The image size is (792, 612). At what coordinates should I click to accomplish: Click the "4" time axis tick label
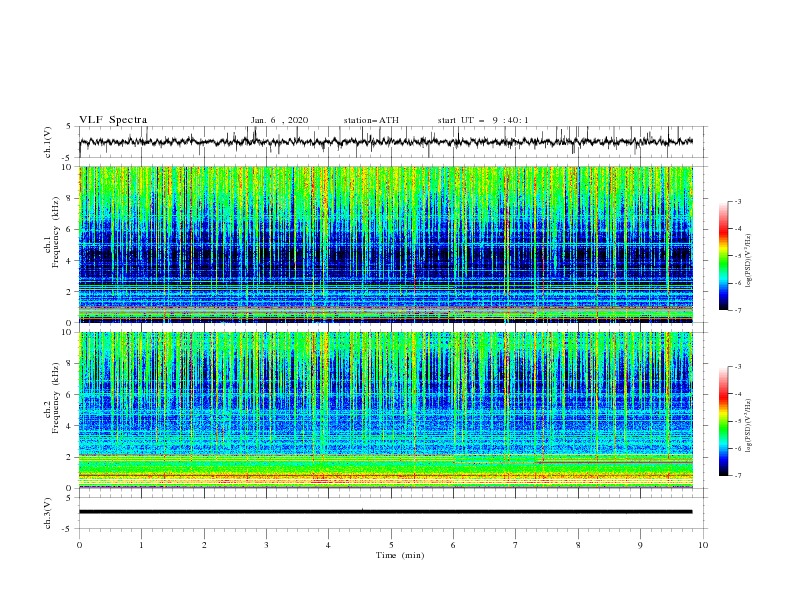coord(328,545)
